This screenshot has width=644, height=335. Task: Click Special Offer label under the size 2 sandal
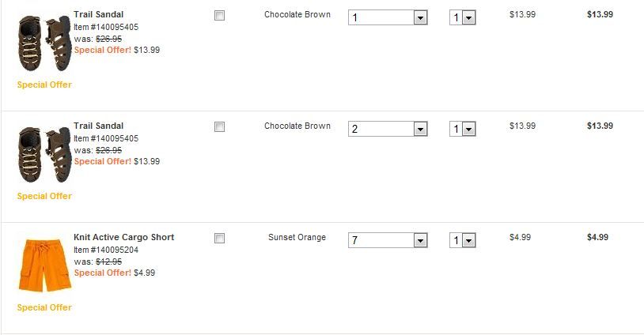pyautogui.click(x=44, y=196)
